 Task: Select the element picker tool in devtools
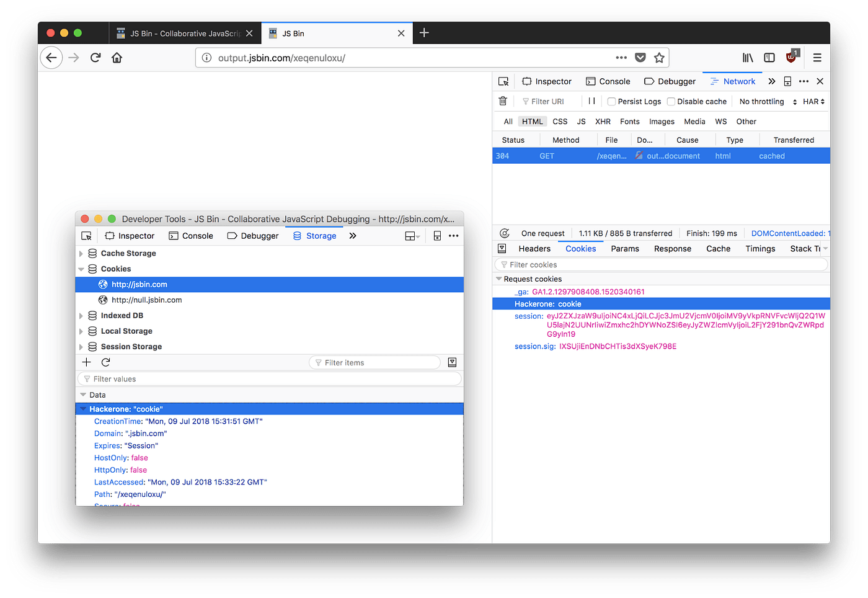pos(503,81)
